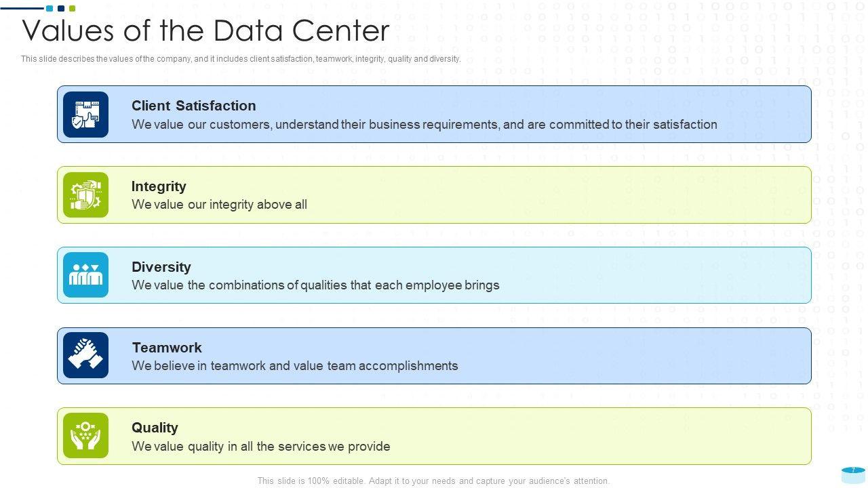Click the Integrity shield and gears icon
The width and height of the screenshot is (868, 488).
point(85,195)
